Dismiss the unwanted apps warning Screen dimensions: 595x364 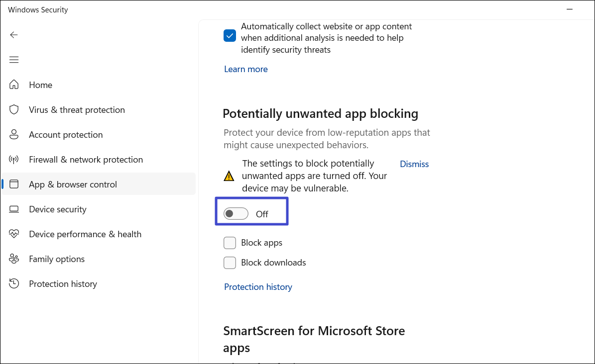(x=414, y=164)
